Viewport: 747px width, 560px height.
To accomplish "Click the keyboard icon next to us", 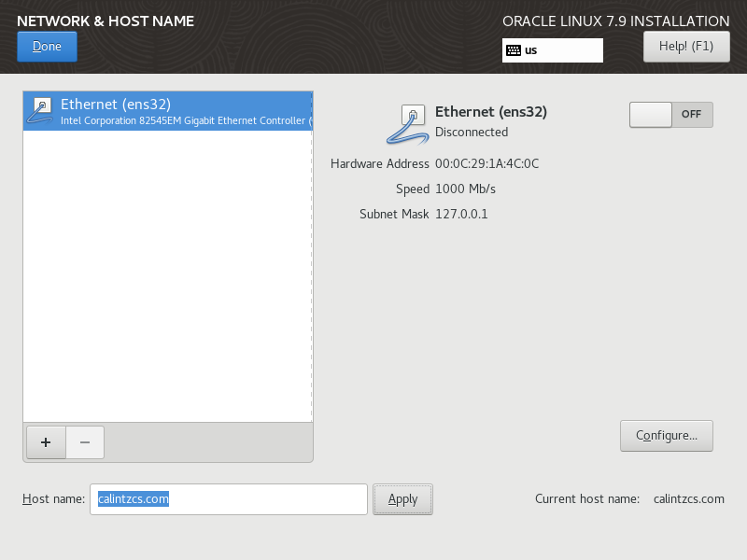I will 513,50.
